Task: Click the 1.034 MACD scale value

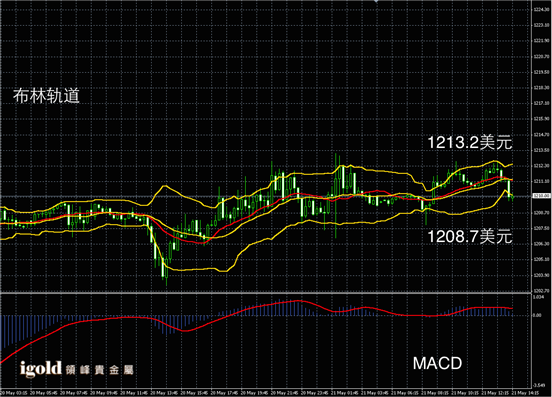Action: click(x=538, y=297)
